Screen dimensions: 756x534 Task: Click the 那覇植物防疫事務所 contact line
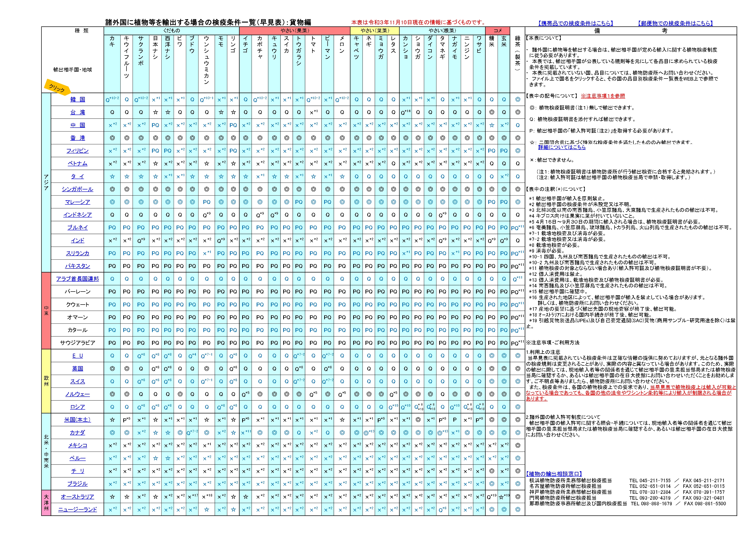tap(627, 504)
